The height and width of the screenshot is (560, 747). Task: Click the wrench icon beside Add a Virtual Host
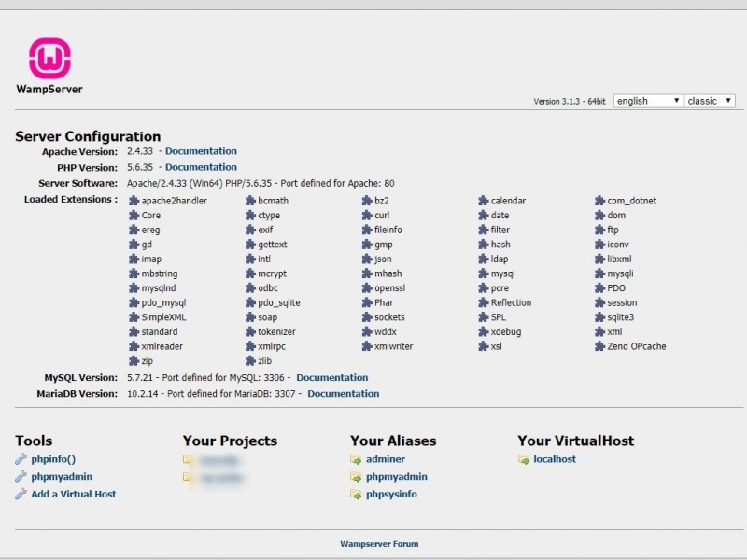(x=21, y=495)
